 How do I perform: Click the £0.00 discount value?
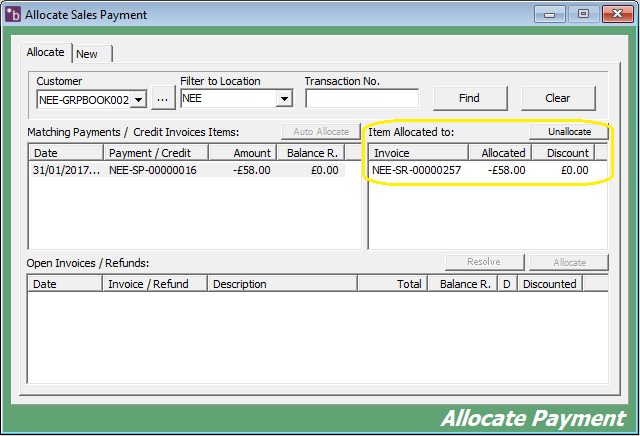tap(575, 170)
